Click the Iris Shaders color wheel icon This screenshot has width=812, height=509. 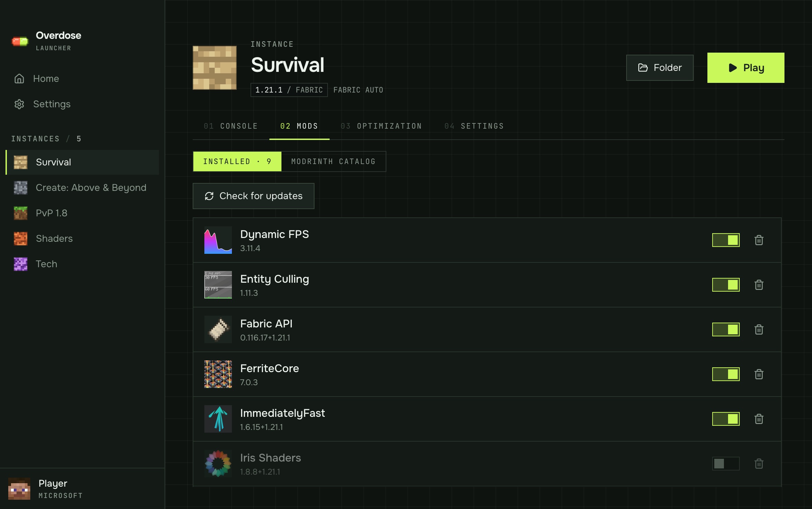218,464
